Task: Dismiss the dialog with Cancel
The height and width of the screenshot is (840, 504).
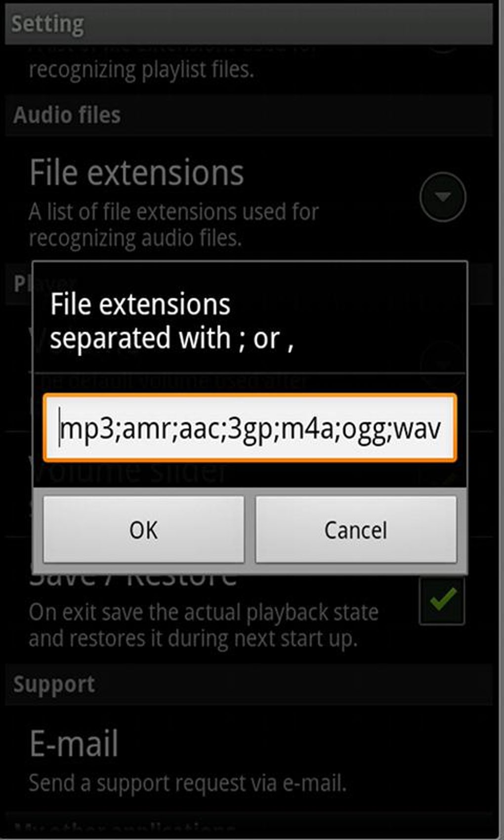Action: point(356,530)
